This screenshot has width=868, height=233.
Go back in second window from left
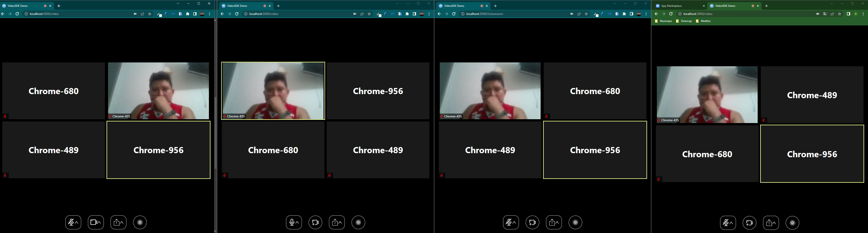click(x=222, y=14)
